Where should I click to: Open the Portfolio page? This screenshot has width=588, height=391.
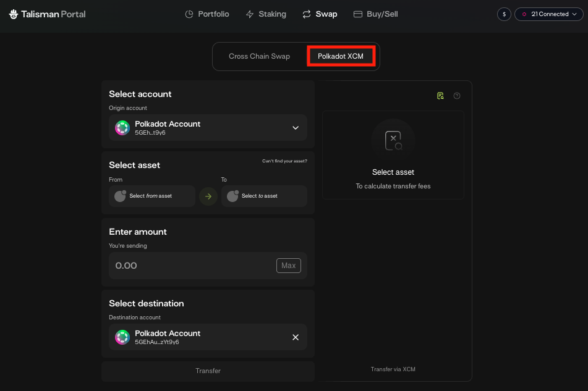pyautogui.click(x=207, y=14)
